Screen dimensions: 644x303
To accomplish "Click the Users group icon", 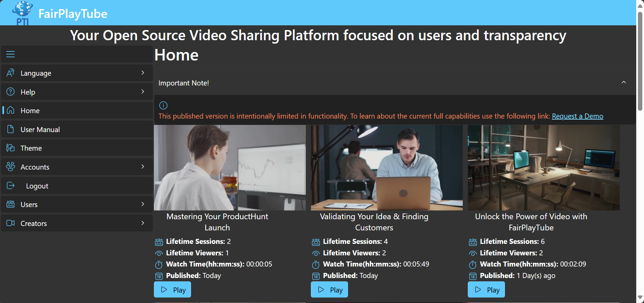I will point(10,204).
